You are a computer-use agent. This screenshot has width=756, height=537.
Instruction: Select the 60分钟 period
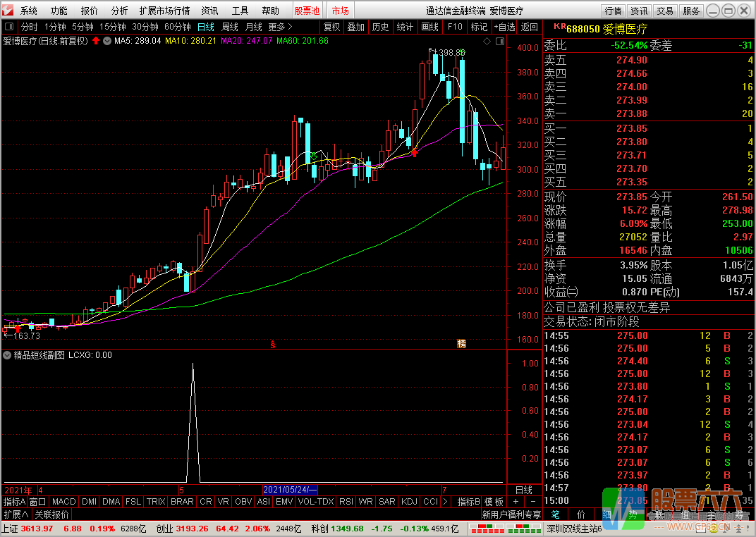point(178,27)
